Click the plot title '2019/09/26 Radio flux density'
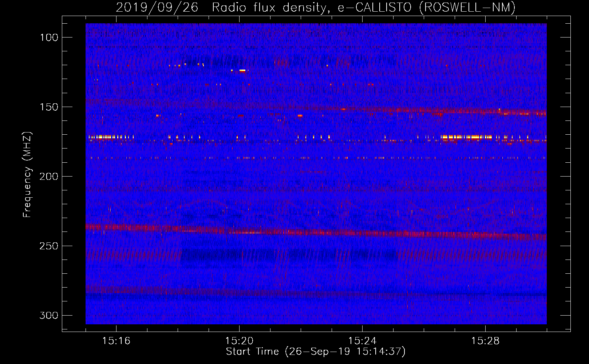 click(316, 7)
